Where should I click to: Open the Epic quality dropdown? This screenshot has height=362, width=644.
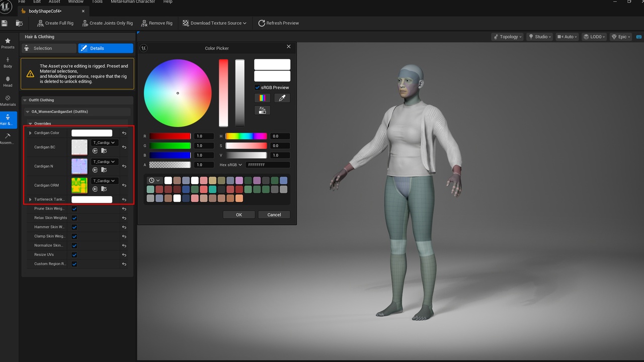coord(620,37)
